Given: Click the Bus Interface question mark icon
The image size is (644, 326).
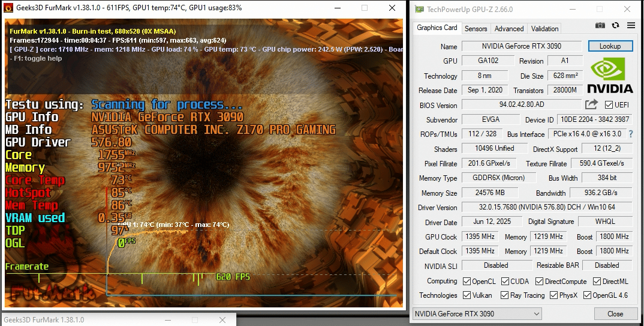Looking at the screenshot, I should pos(631,134).
